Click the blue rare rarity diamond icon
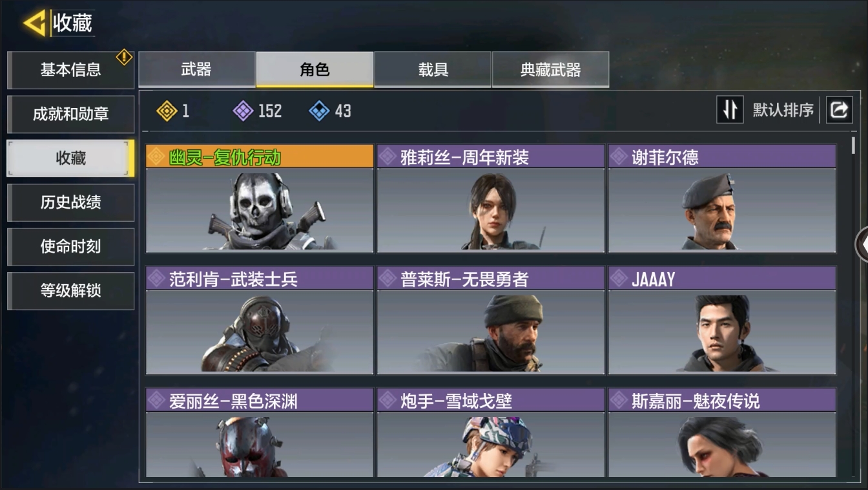Image resolution: width=868 pixels, height=490 pixels. coord(319,111)
